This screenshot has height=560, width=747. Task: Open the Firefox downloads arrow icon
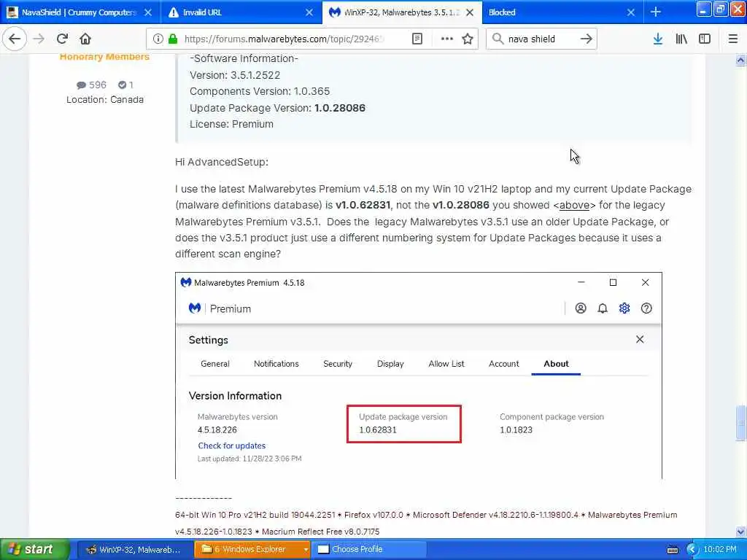click(658, 39)
